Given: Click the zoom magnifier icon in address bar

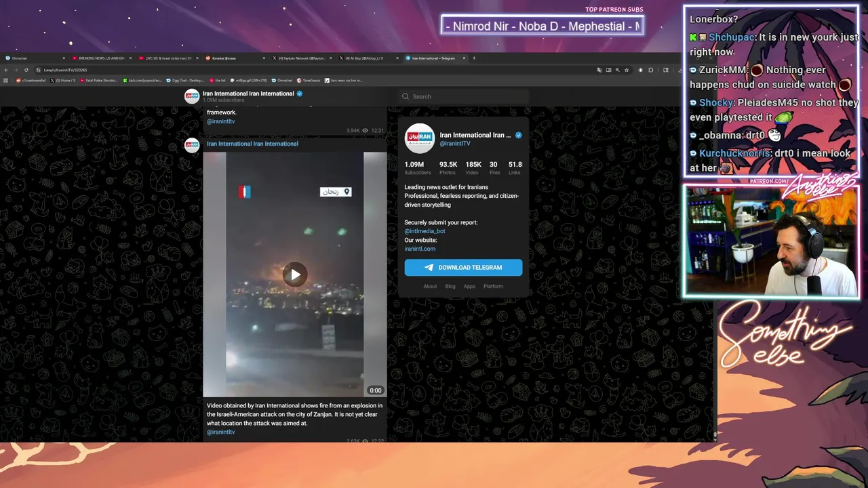Looking at the screenshot, I should click(x=617, y=70).
